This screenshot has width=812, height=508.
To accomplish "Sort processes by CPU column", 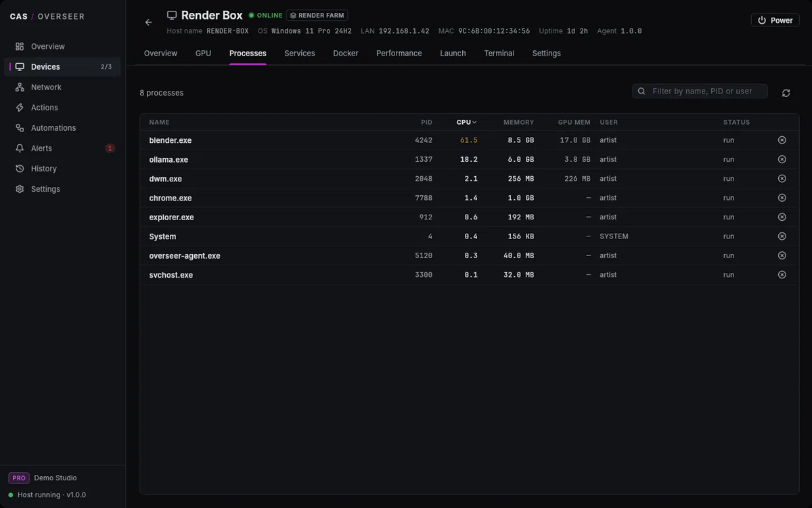I will [466, 123].
